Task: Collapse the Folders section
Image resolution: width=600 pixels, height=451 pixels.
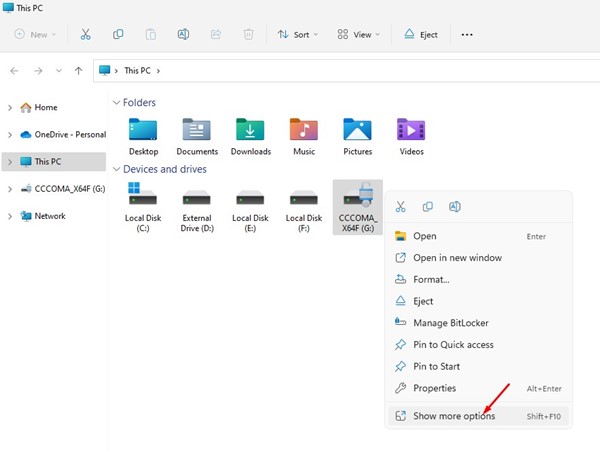Action: click(117, 102)
